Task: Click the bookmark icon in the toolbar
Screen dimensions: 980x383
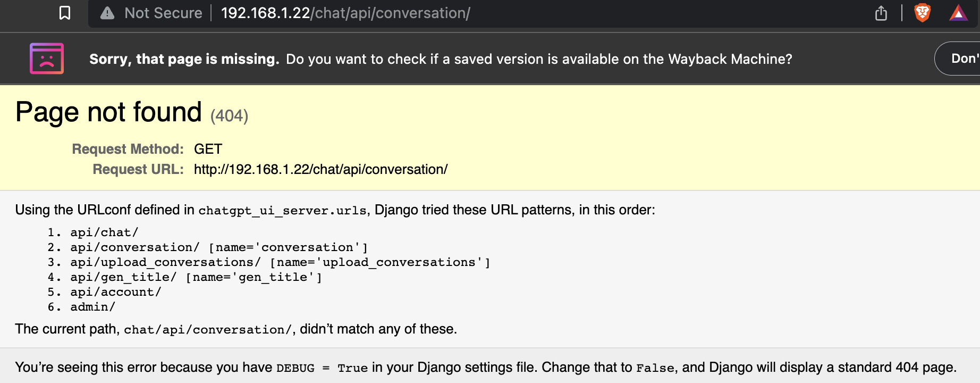Action: point(64,13)
